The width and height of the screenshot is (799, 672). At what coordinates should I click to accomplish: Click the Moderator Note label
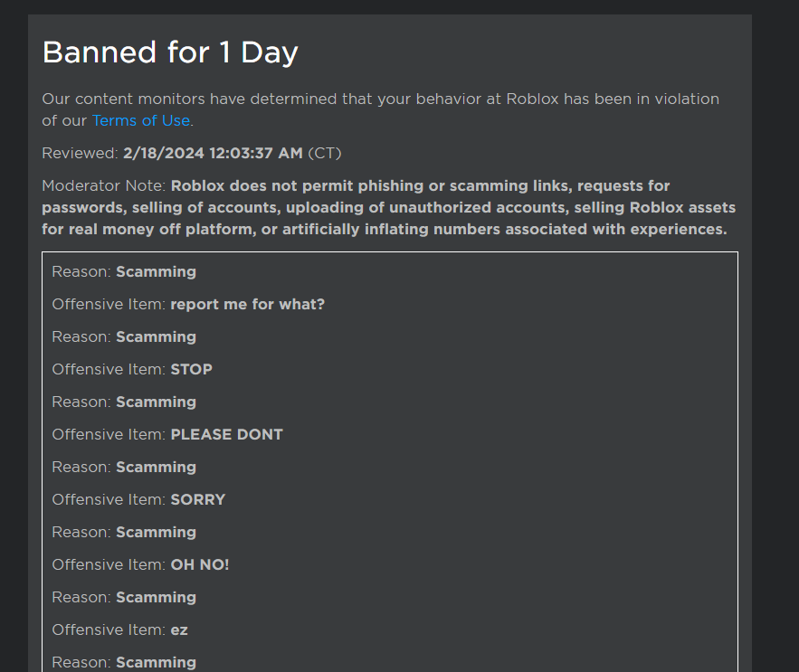click(x=104, y=186)
